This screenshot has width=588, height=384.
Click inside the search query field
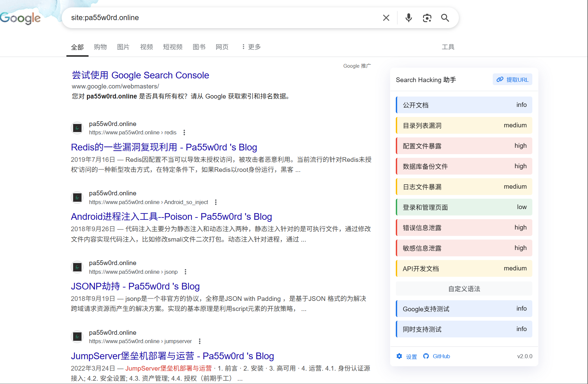221,18
